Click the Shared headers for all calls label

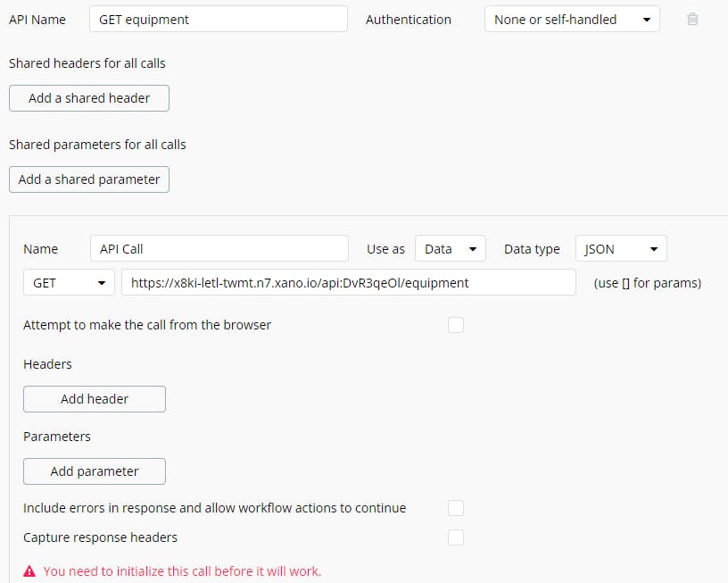87,63
